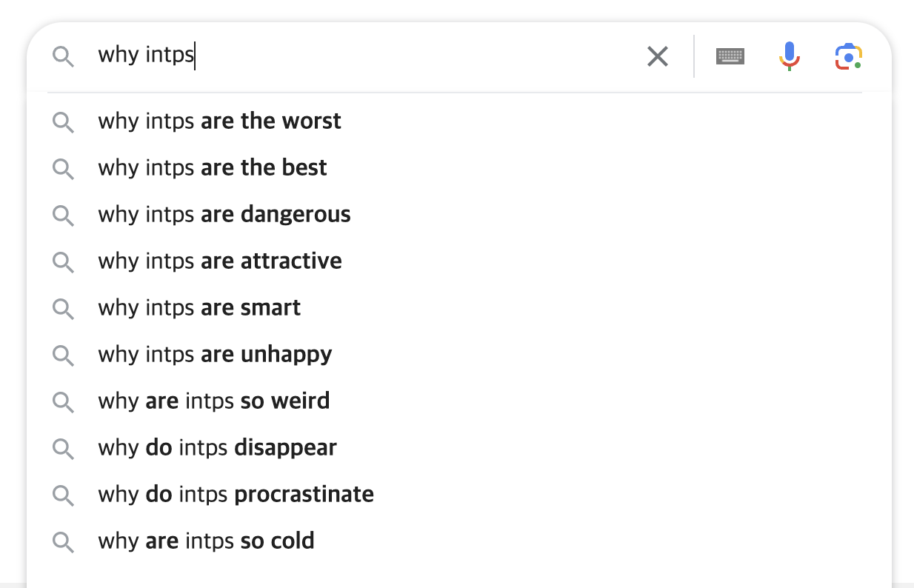Select 'why are intps so cold' suggestion

(x=206, y=542)
